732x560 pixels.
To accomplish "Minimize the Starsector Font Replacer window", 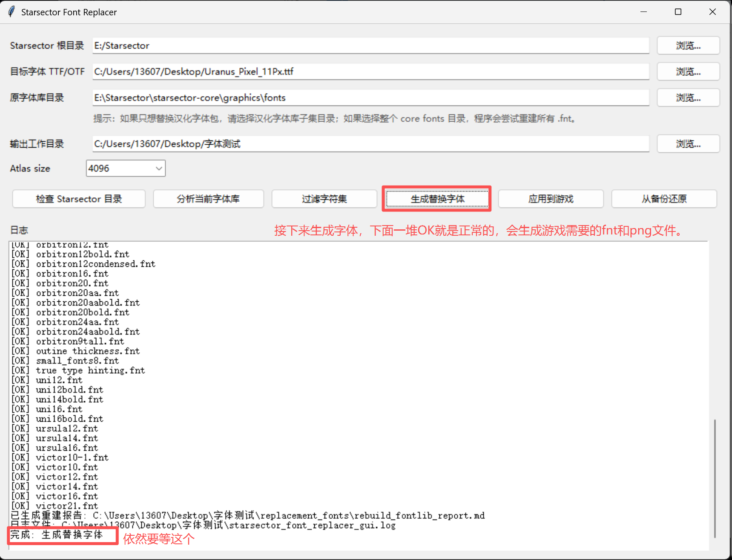I will click(643, 12).
